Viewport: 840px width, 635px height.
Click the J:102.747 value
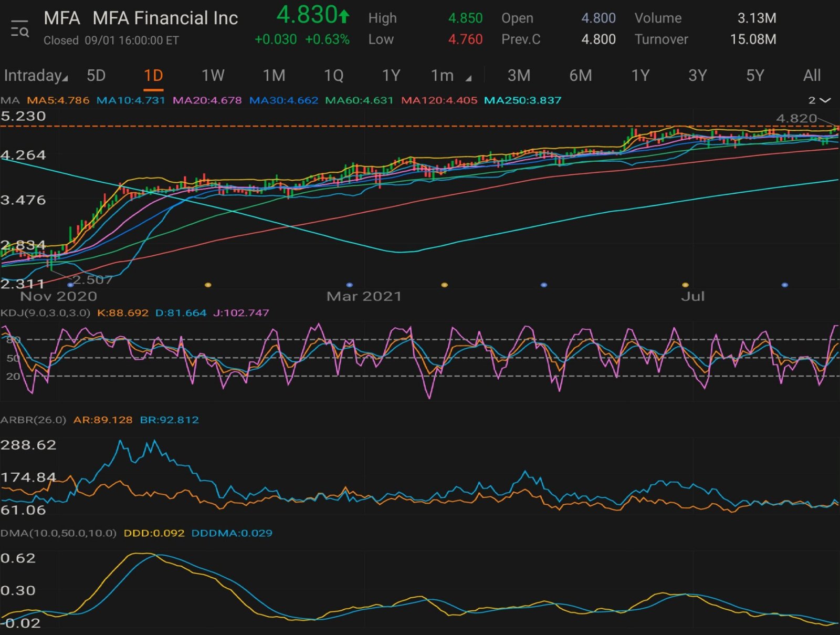(x=241, y=313)
